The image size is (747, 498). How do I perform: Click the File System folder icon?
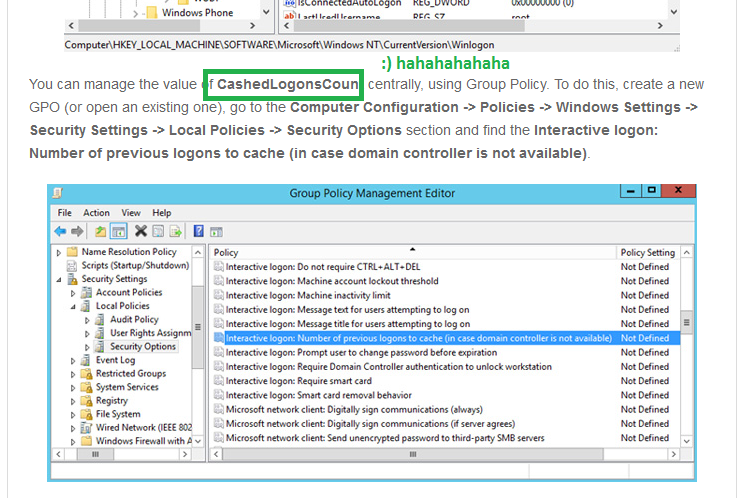86,414
